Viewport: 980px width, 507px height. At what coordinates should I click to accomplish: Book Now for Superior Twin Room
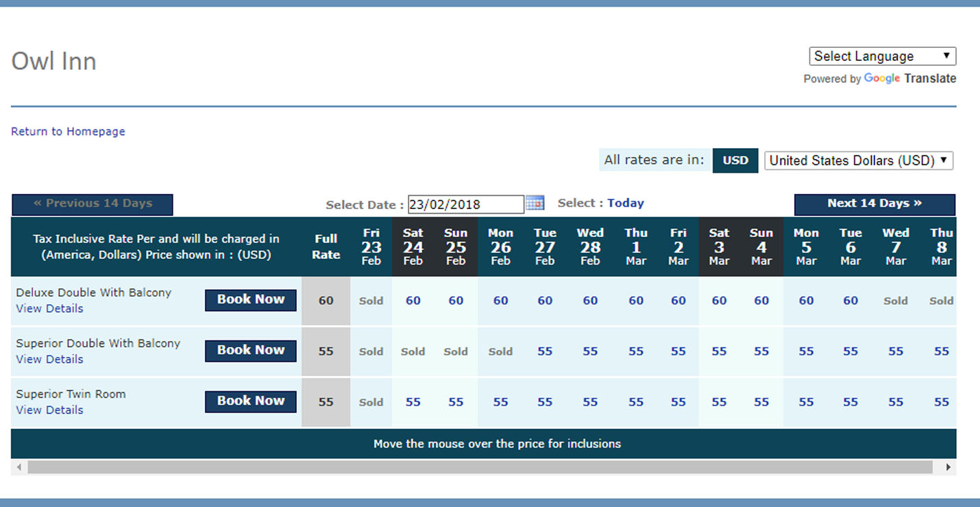(x=250, y=401)
